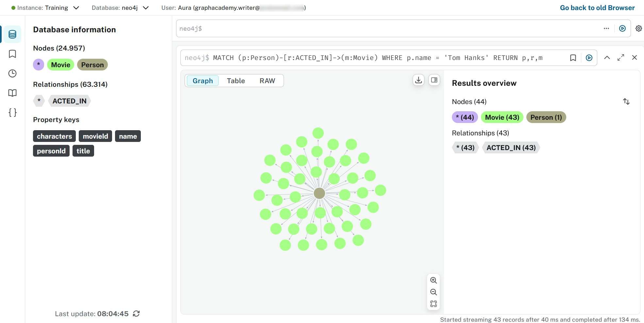Zoom out of the graph

click(434, 292)
